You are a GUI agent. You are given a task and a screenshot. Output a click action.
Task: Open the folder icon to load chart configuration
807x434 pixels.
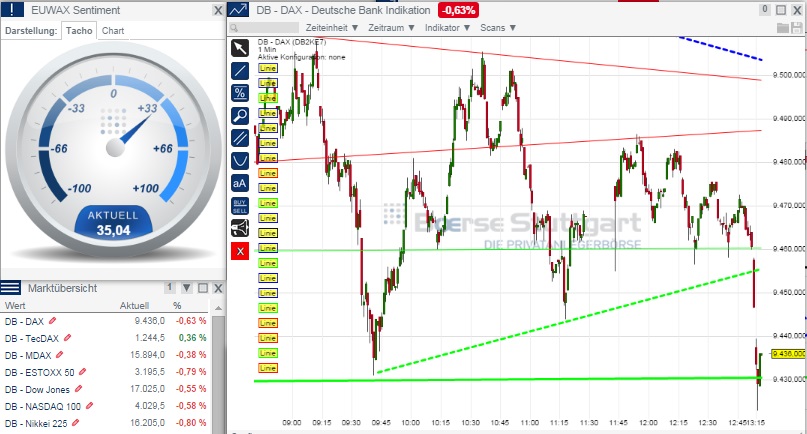[x=783, y=28]
